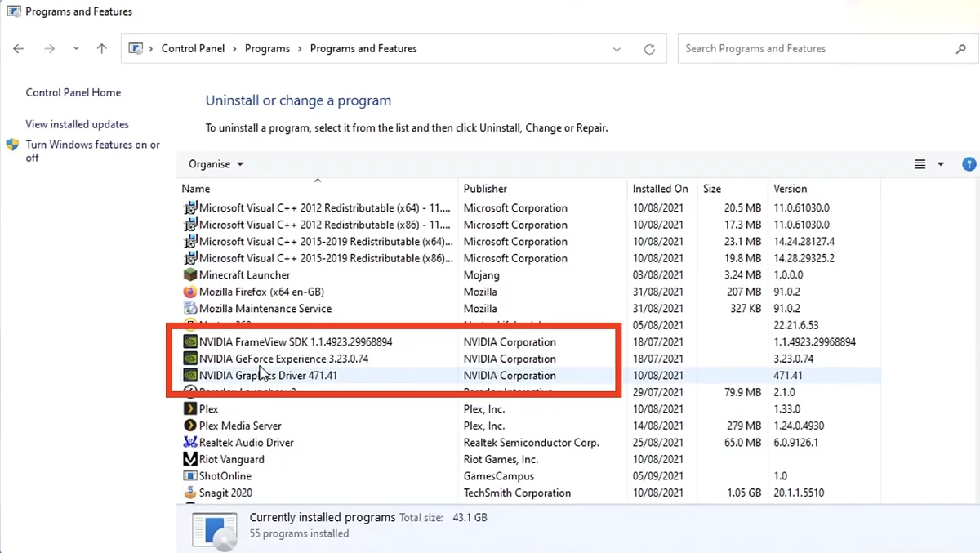Click the Riot Vanguard program icon
Image resolution: width=980 pixels, height=553 pixels.
click(x=190, y=459)
